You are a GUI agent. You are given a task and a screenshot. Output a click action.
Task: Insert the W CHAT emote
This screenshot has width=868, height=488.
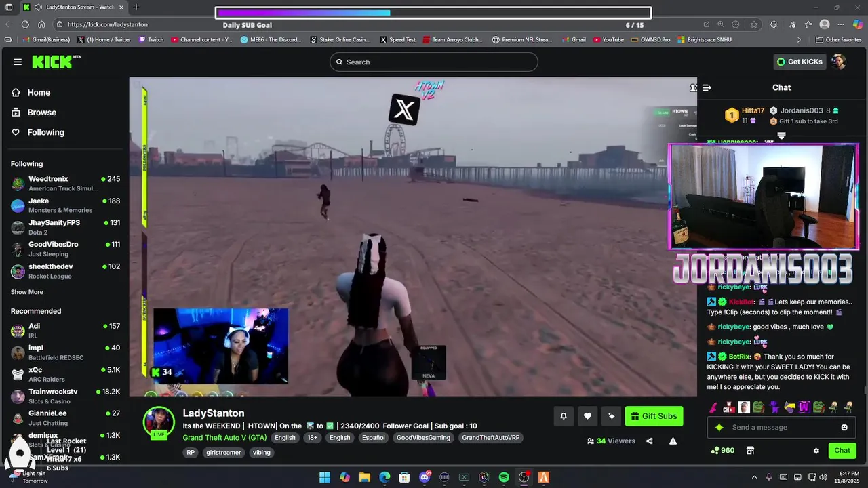729,407
